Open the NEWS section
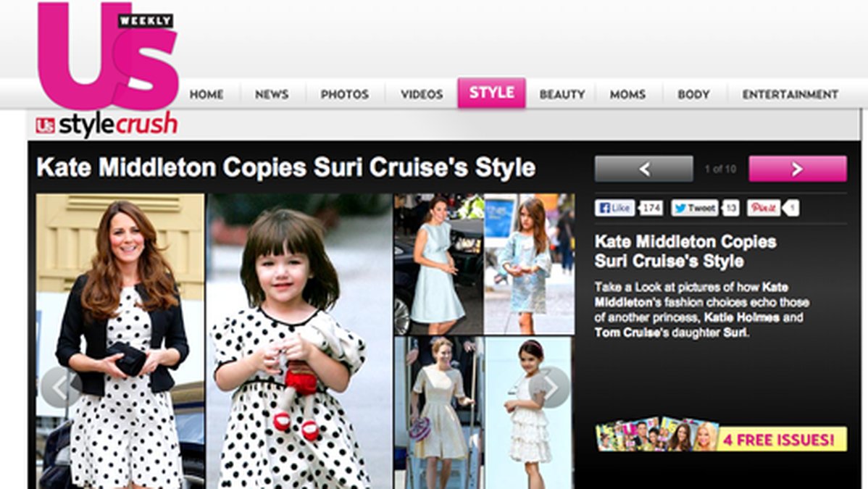This screenshot has height=489, width=868. [x=272, y=95]
